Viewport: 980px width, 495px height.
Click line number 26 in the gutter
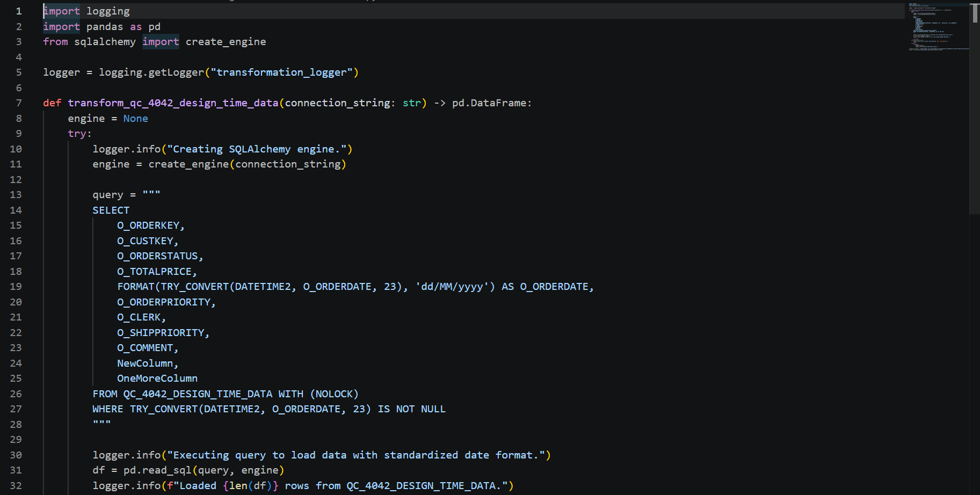[x=16, y=394]
